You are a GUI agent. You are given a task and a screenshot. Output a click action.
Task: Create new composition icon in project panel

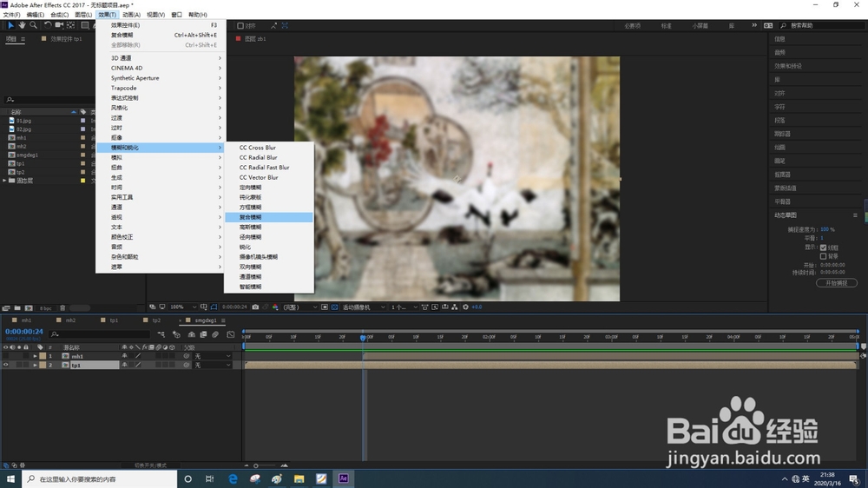(x=29, y=308)
